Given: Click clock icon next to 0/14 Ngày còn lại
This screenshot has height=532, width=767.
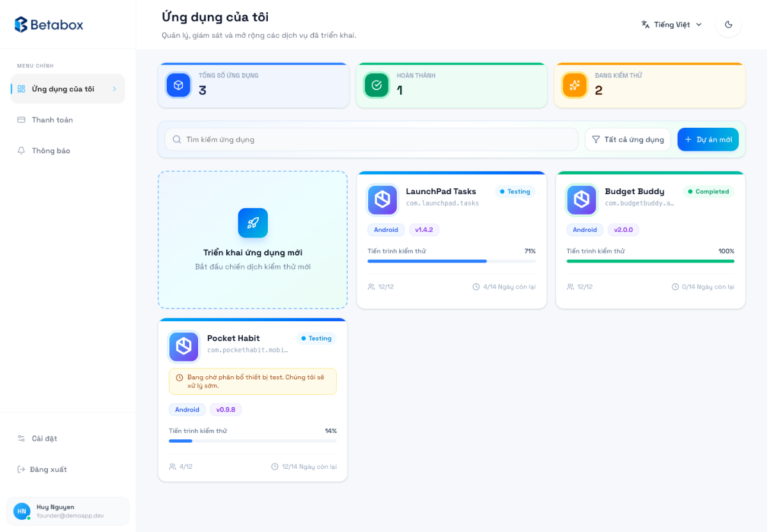Looking at the screenshot, I should tap(676, 287).
